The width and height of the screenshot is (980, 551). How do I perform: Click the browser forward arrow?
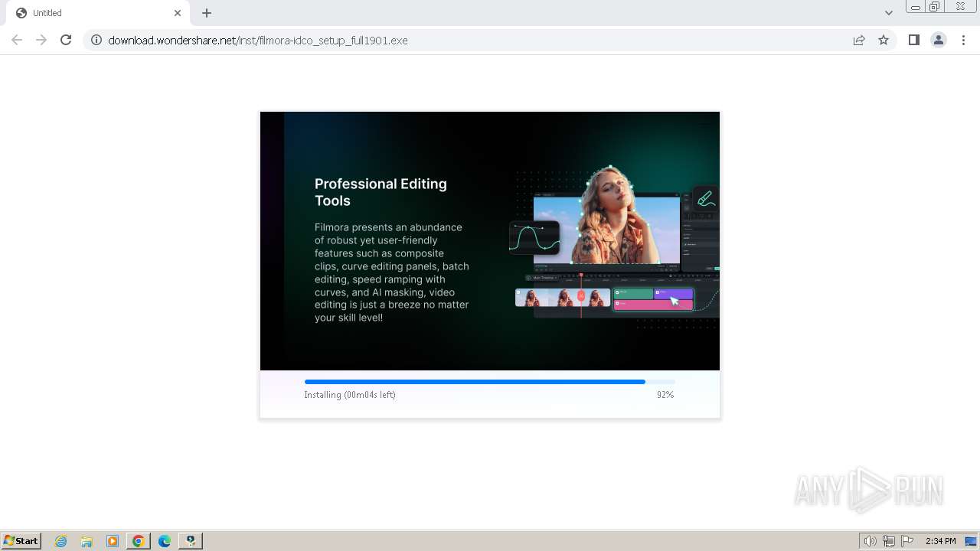41,40
